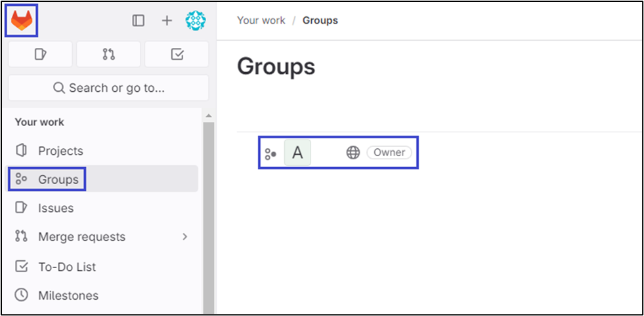Click the globe public visibility icon
This screenshot has height=316, width=644.
353,153
